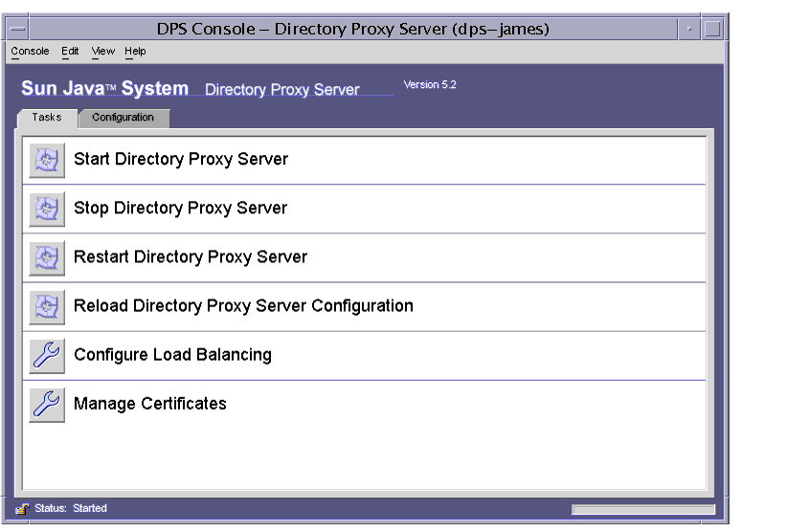Select the Tasks tab

click(x=47, y=118)
